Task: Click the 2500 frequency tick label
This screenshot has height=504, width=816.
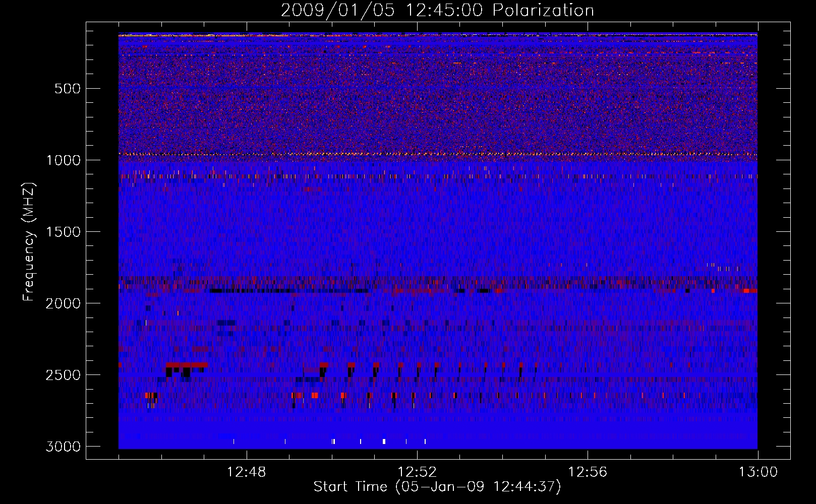Action: click(x=63, y=375)
